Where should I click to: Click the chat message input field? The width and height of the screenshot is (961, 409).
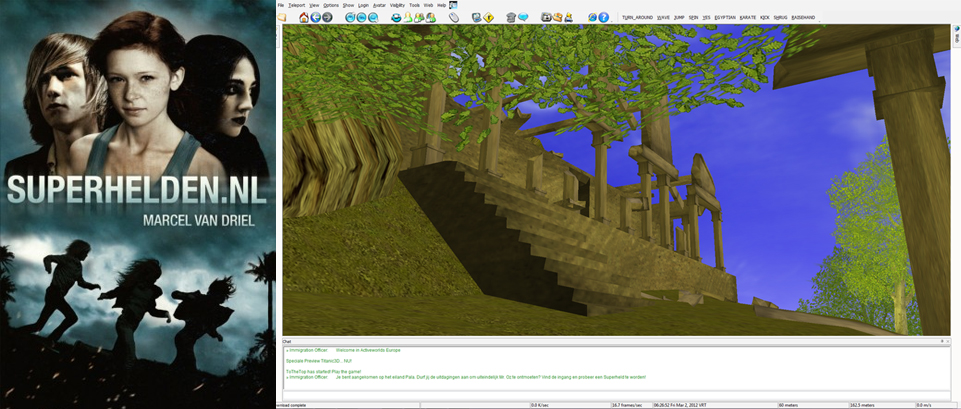point(616,396)
